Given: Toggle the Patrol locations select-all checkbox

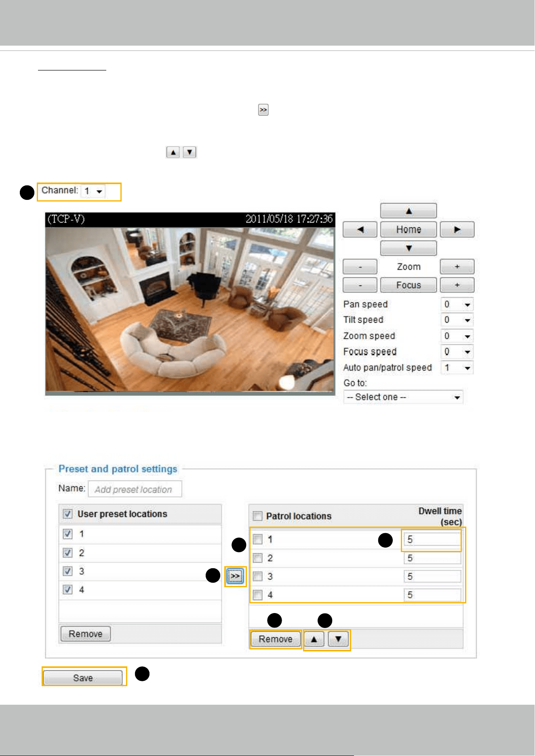Looking at the screenshot, I should point(257,516).
